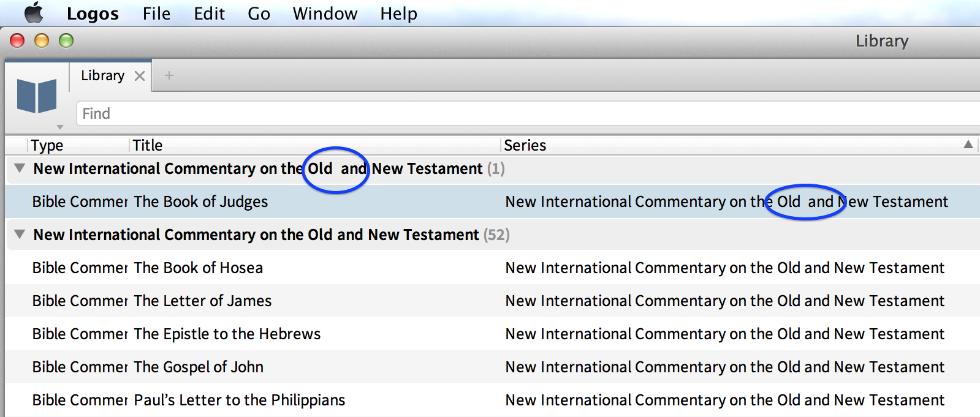Click the yellow minimize window button

click(x=42, y=40)
